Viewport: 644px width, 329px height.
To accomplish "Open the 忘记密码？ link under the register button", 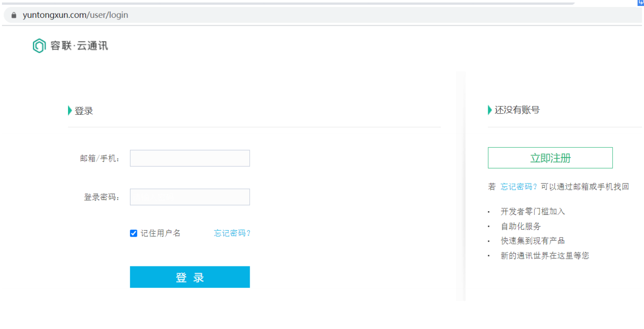I will coord(519,187).
